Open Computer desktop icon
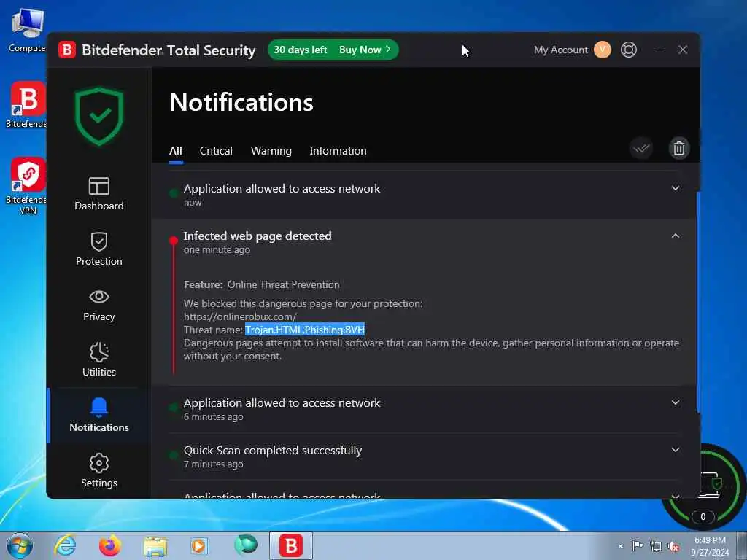The width and height of the screenshot is (747, 560). tap(27, 30)
